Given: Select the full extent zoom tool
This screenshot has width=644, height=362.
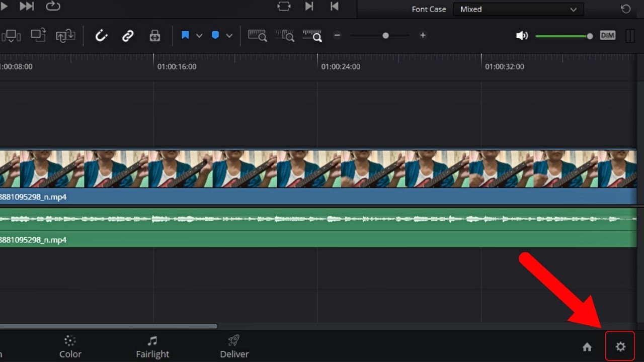Looking at the screenshot, I should pyautogui.click(x=257, y=35).
